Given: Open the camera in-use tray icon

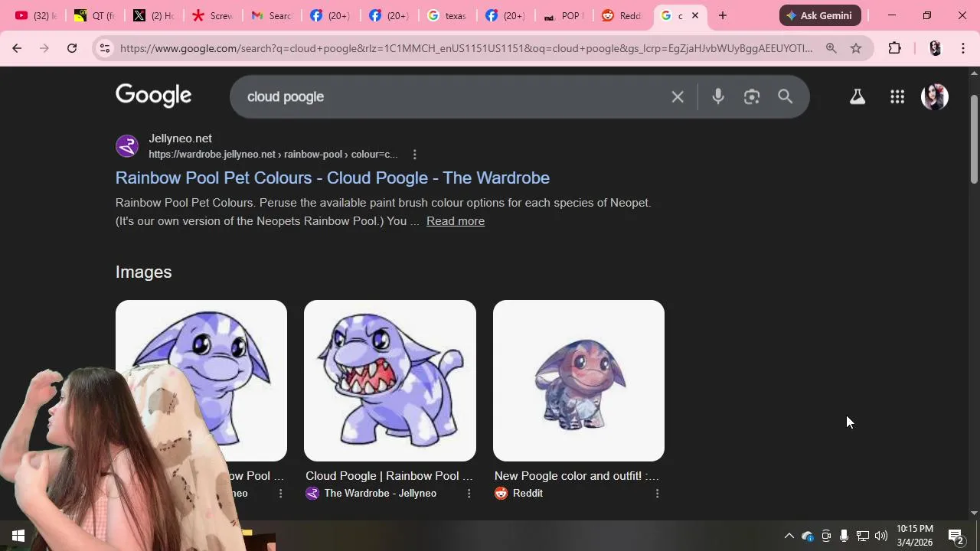Looking at the screenshot, I should pyautogui.click(x=826, y=536).
